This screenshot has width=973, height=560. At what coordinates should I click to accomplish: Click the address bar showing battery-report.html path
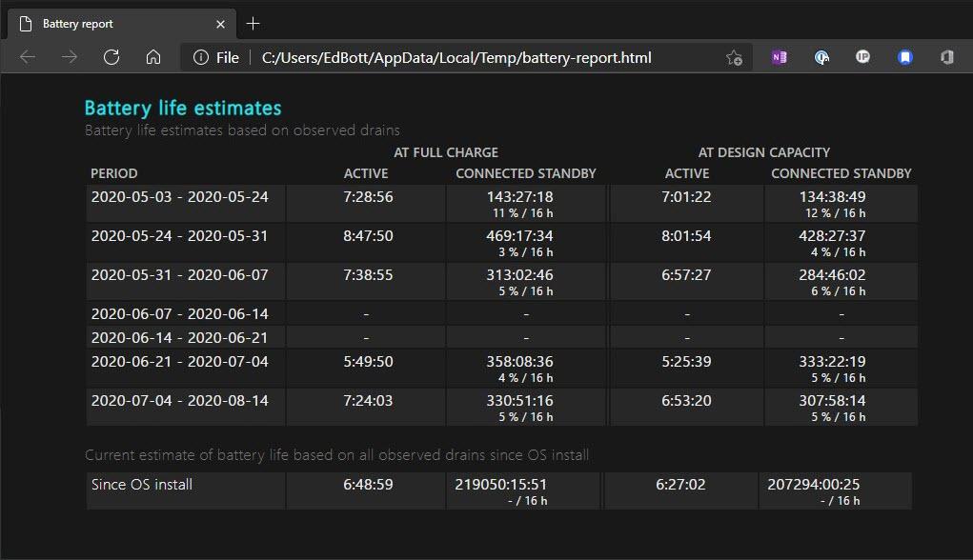[457, 57]
